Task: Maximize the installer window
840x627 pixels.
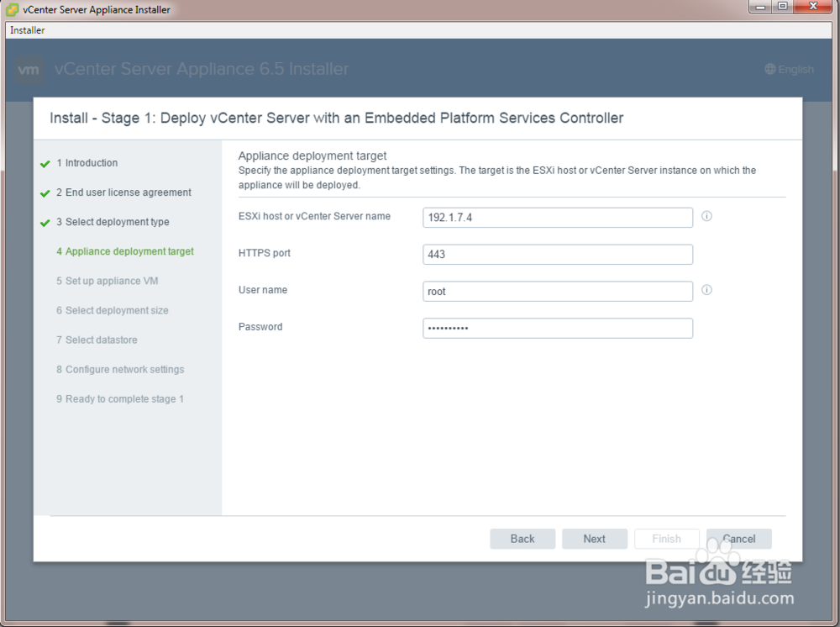Action: pos(783,7)
